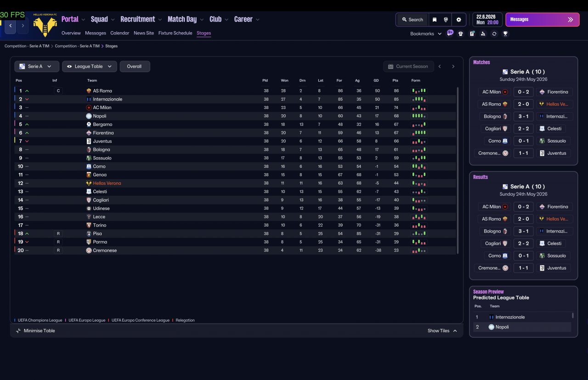
Task: Expand the Squad menu chevron
Action: (113, 20)
